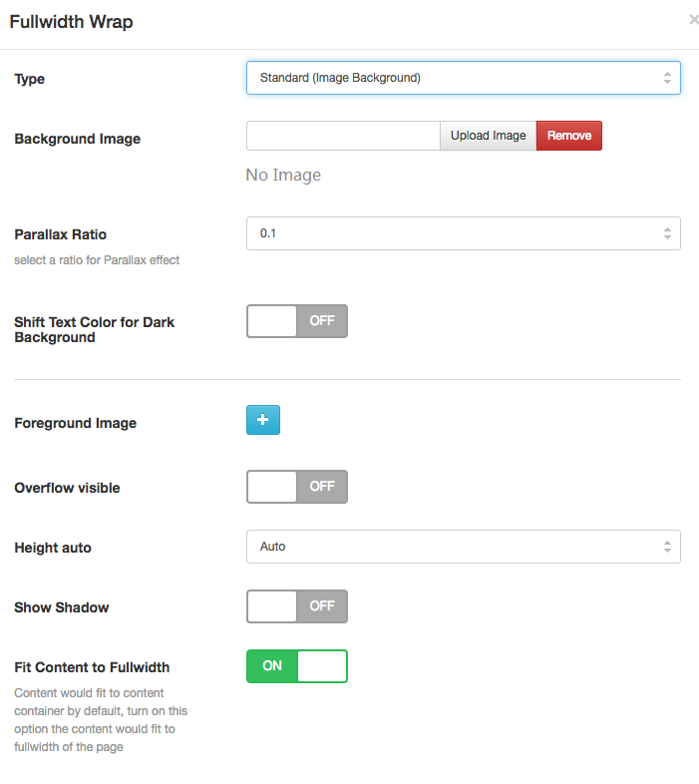The image size is (699, 784).
Task: Click the Parallax Ratio label
Action: tap(60, 234)
